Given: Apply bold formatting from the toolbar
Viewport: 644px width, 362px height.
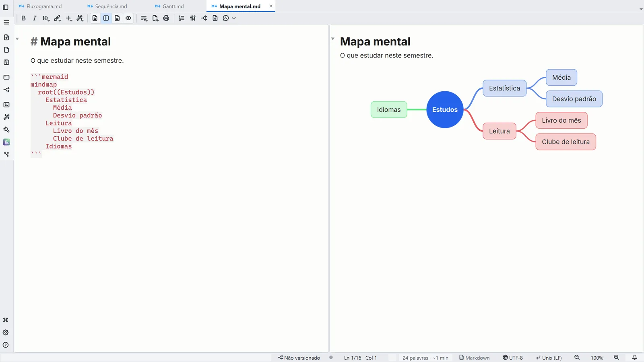Looking at the screenshot, I should (x=23, y=18).
